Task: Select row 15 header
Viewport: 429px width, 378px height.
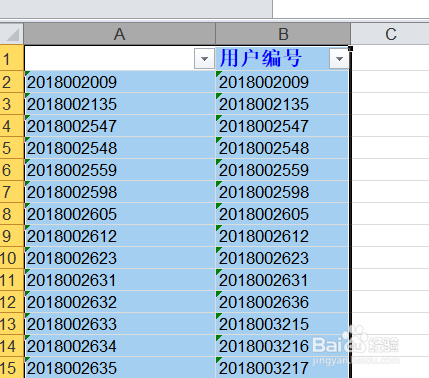Action: click(12, 368)
